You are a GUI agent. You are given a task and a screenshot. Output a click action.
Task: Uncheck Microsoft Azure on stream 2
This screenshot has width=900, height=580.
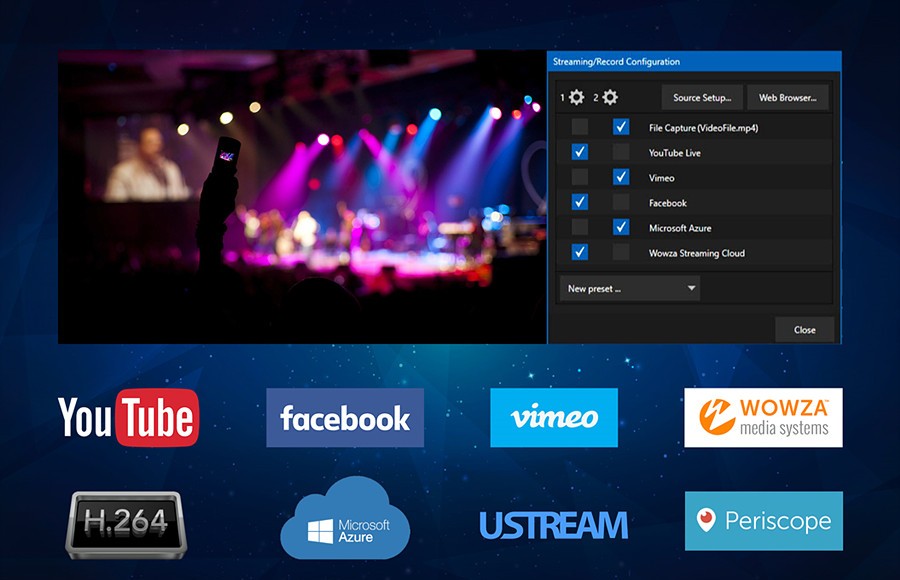pyautogui.click(x=621, y=227)
